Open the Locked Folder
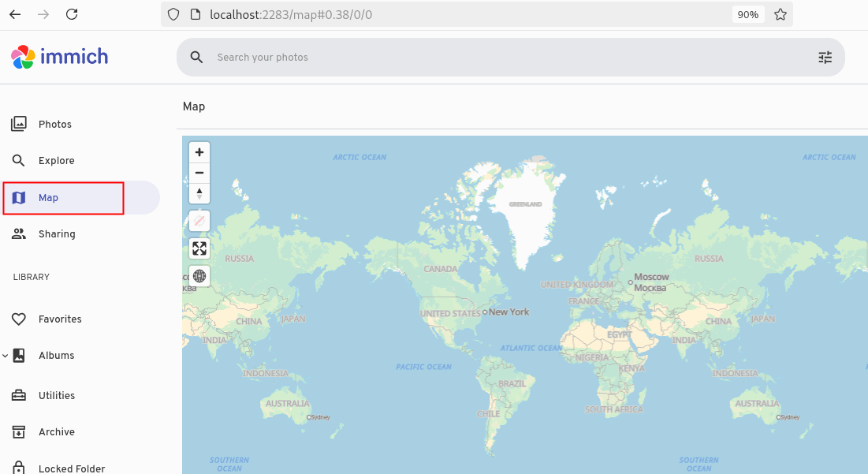868x474 pixels. click(71, 468)
